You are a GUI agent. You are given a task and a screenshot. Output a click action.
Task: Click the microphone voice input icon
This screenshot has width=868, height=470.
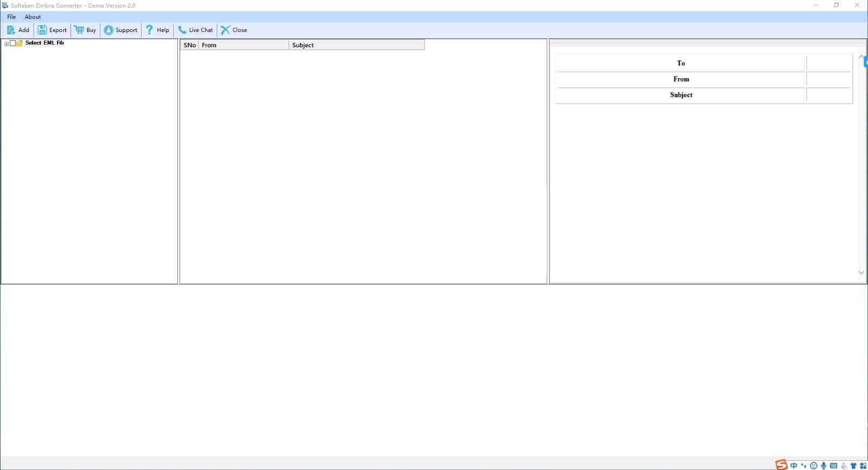tap(824, 466)
